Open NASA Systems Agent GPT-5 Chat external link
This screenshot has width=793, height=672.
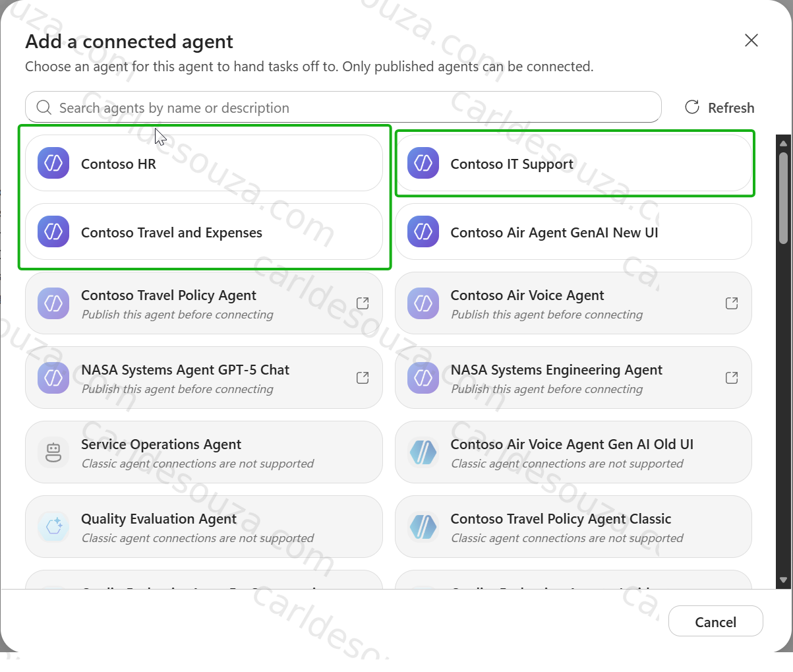[x=363, y=378]
